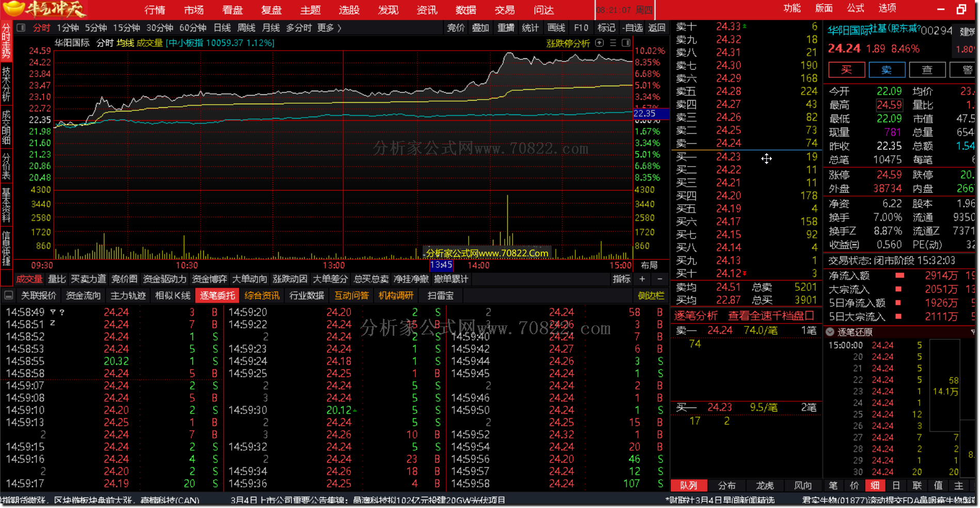
Task: Click the 牛气冲天 logo
Action: pyautogui.click(x=44, y=9)
